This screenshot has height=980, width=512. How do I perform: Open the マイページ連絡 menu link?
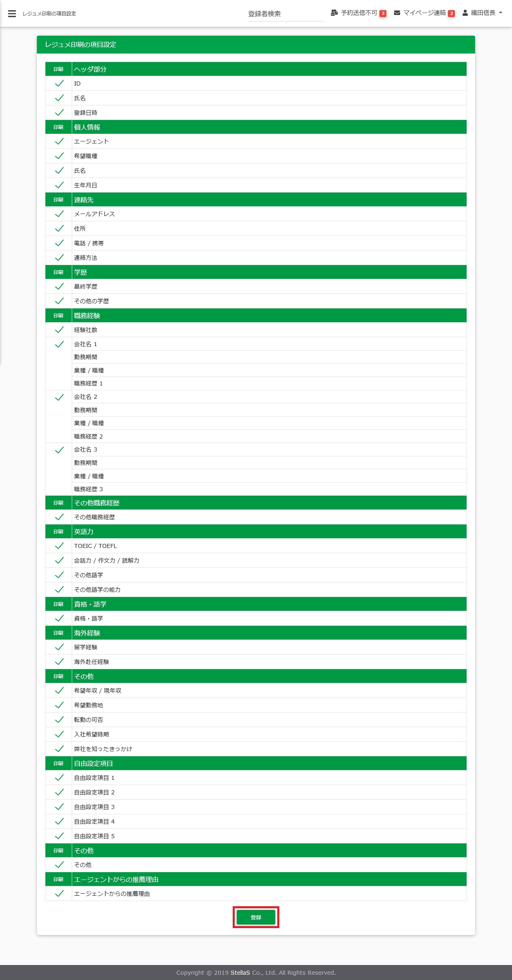coord(424,13)
